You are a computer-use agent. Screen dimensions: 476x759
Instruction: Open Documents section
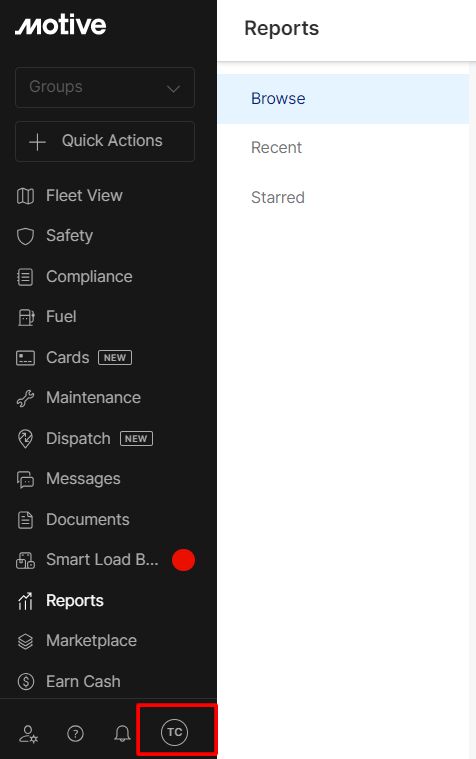pos(88,519)
